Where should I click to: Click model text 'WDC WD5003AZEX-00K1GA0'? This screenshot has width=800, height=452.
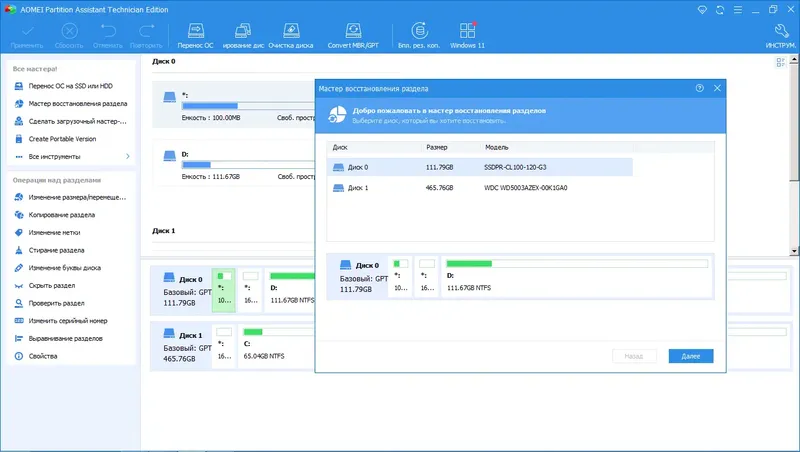pyautogui.click(x=526, y=188)
